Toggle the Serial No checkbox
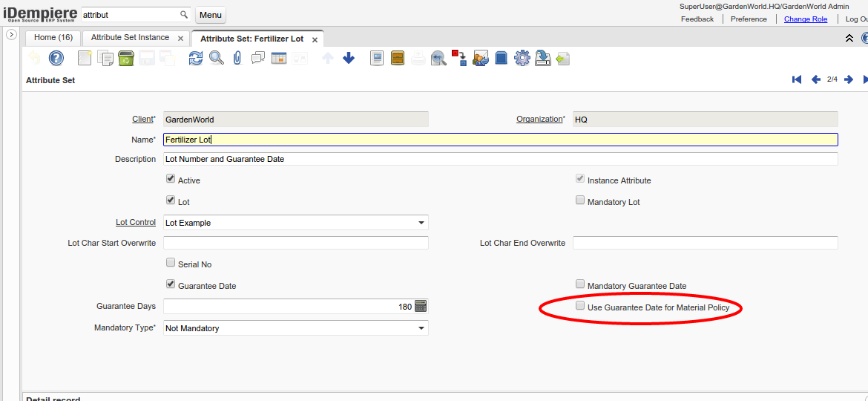The height and width of the screenshot is (401, 868). coord(171,262)
